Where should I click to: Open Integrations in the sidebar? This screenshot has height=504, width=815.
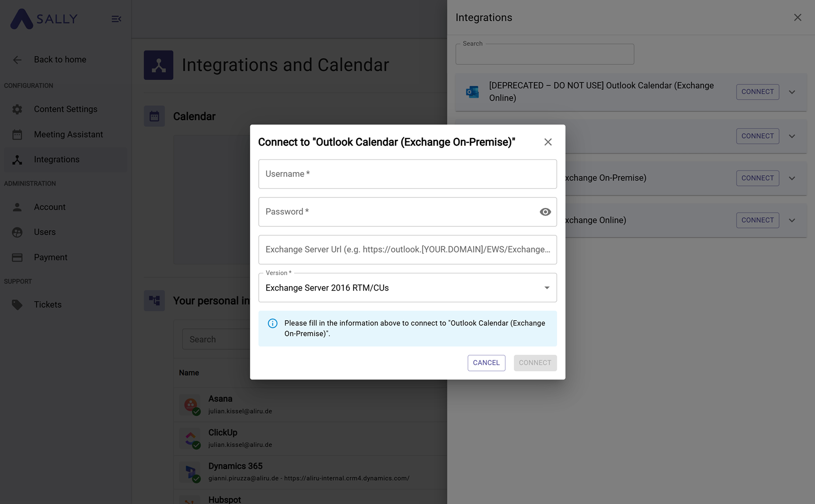57,160
